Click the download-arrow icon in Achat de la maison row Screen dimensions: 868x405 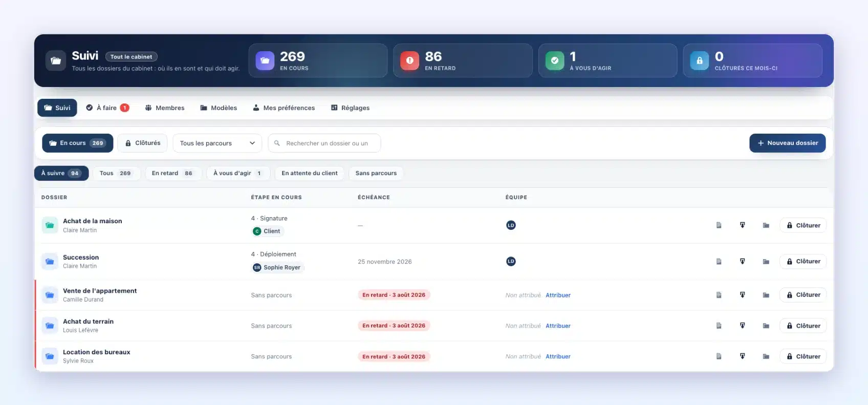[742, 225]
